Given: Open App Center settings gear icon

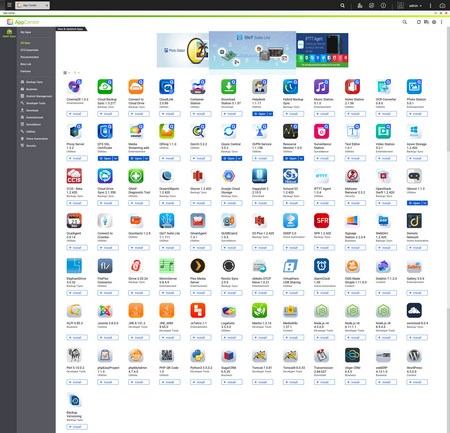Looking at the screenshot, I should click(434, 22).
